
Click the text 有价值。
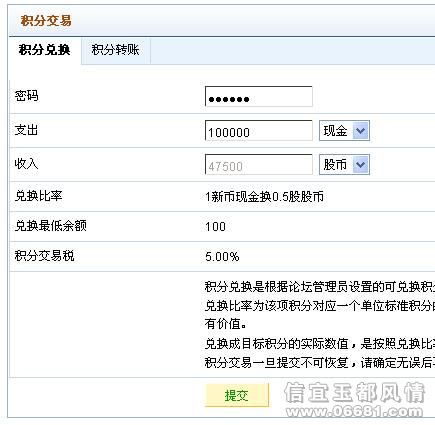[226, 324]
